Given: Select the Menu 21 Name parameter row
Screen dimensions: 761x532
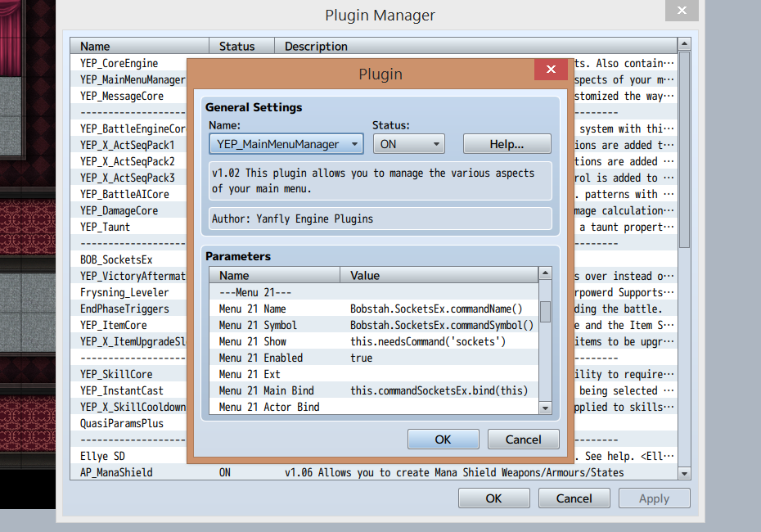Looking at the screenshot, I should (374, 309).
